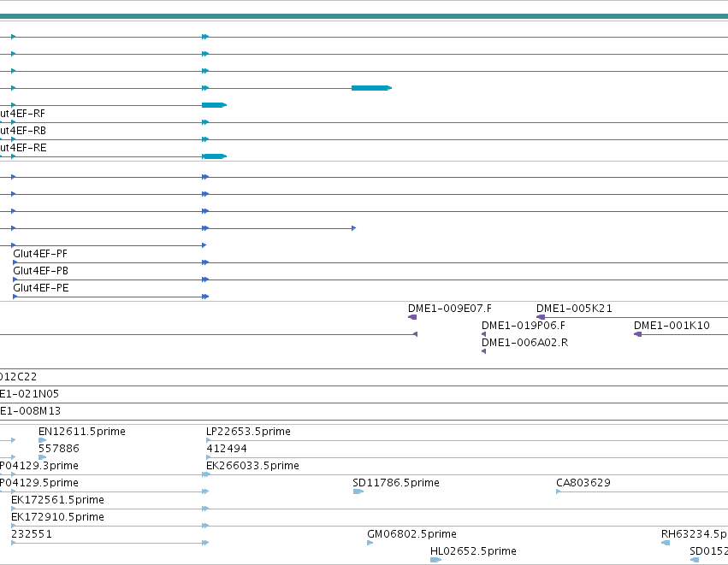Click the DME1-001K10 purple arrow glyph
The height and width of the screenshot is (565, 728).
tap(637, 334)
